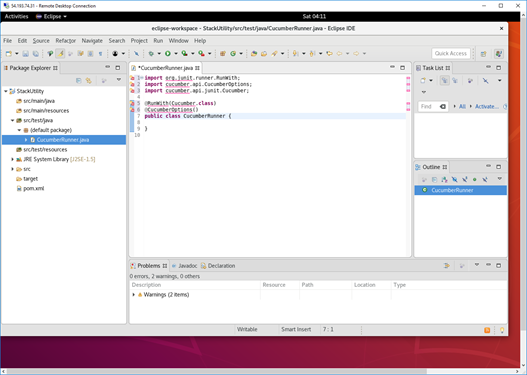Open the Refactor menu
The height and width of the screenshot is (375, 527).
(66, 41)
